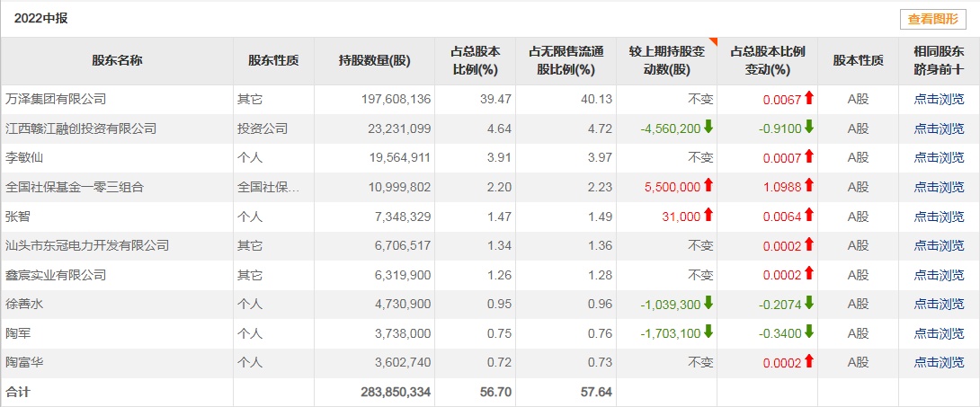
Task: Select shareholder 江西赣江融创投资有限公司
Action: click(x=81, y=128)
